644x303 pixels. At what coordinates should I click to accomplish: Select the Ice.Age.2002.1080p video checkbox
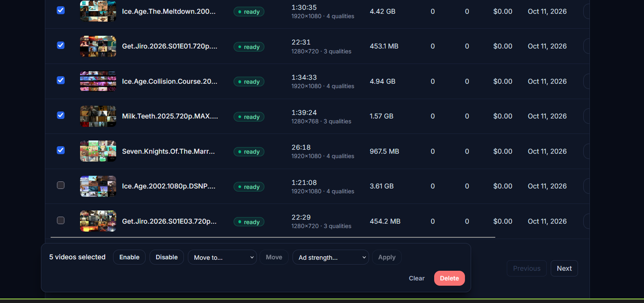(x=61, y=185)
